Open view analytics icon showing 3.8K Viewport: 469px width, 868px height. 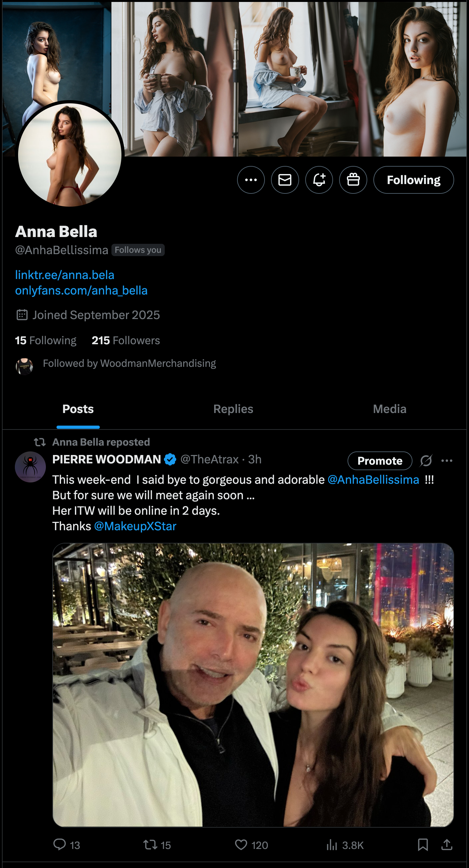coord(332,844)
